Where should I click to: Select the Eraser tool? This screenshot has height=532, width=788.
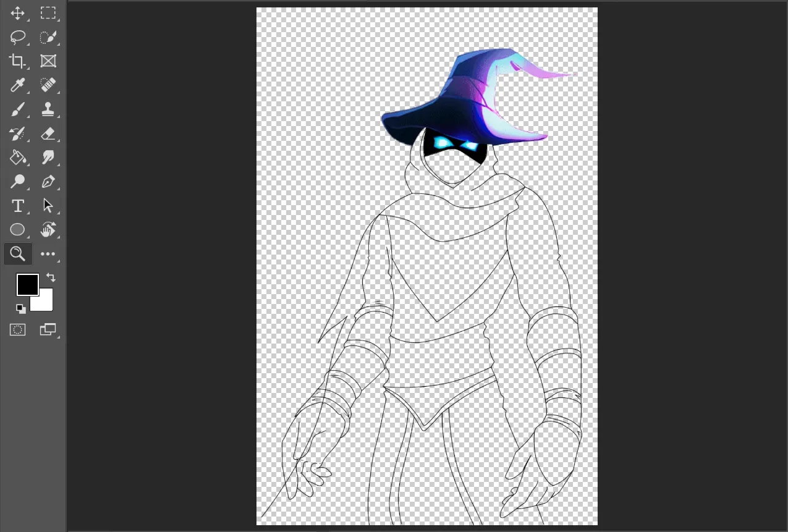[x=48, y=133]
